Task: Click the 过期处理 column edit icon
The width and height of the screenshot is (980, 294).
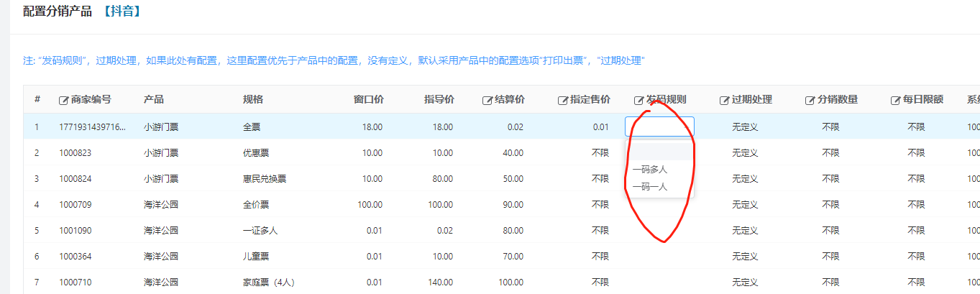Action: click(724, 100)
